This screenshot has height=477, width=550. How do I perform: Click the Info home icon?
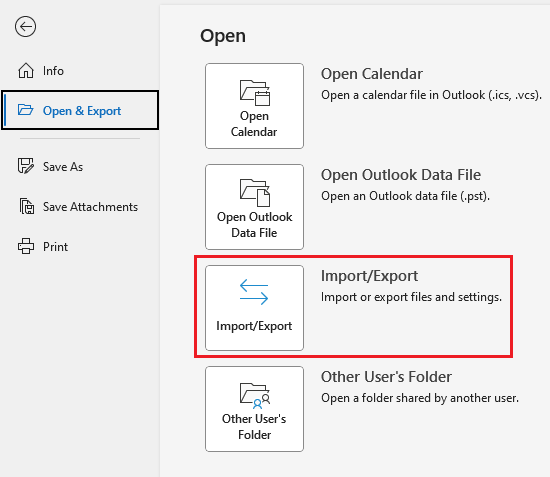[x=26, y=70]
